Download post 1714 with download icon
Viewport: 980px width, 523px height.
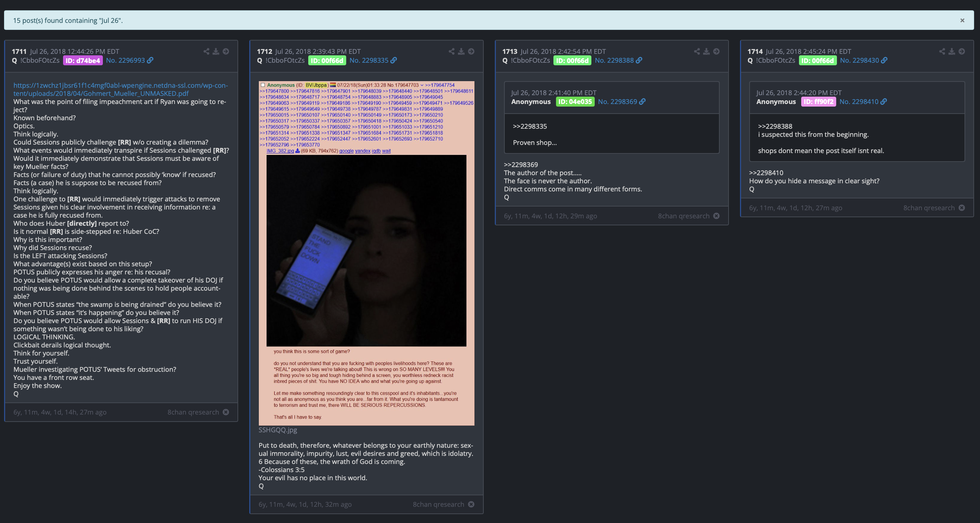pyautogui.click(x=952, y=51)
